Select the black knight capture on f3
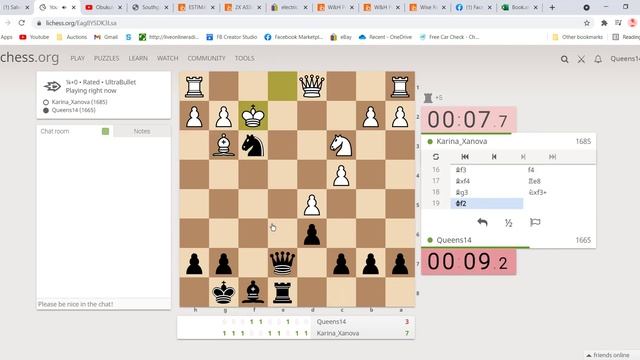The height and width of the screenshot is (360, 640). click(559, 192)
